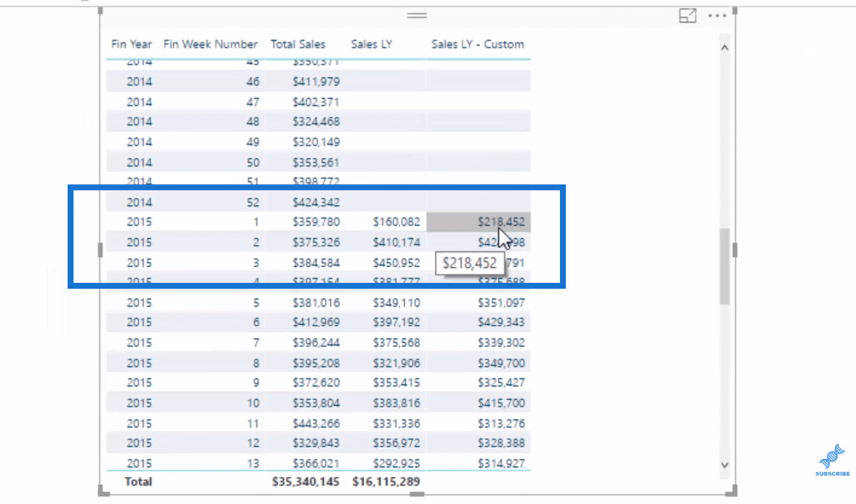Click Total Sales value $353,804

click(316, 403)
